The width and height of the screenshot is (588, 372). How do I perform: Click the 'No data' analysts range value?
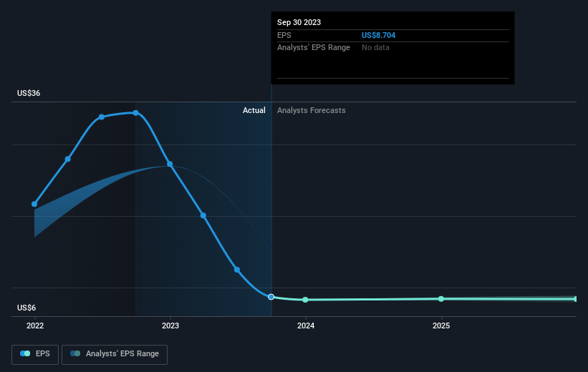[375, 48]
